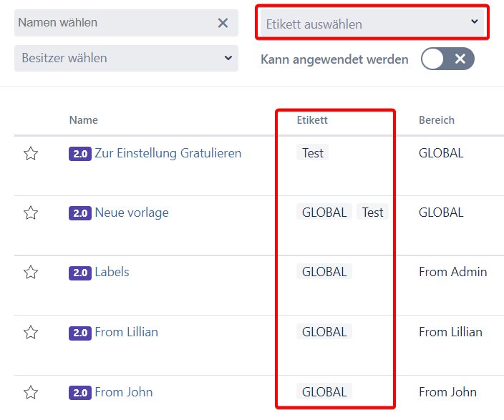This screenshot has width=504, height=420.
Task: Open the Zur Einstellung Gratulieren template
Action: tap(168, 153)
